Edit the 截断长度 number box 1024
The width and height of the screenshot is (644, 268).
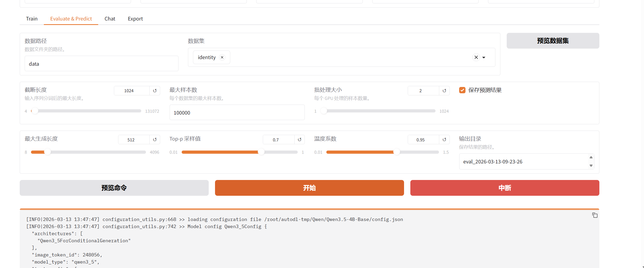[132, 91]
